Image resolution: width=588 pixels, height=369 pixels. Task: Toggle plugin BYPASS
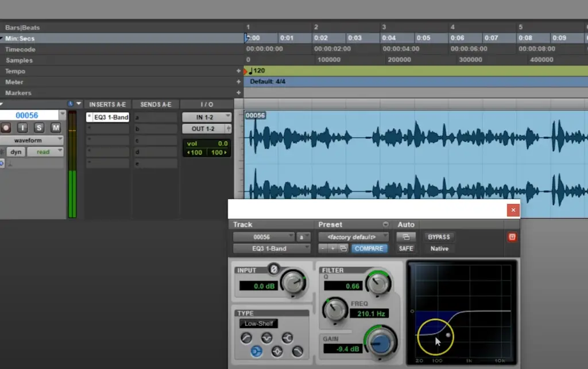point(439,237)
